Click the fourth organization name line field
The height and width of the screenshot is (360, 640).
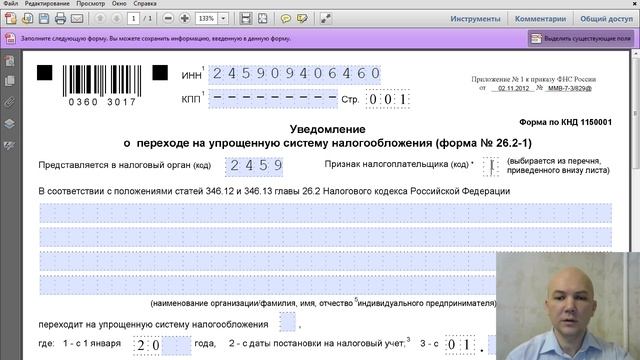click(x=267, y=285)
